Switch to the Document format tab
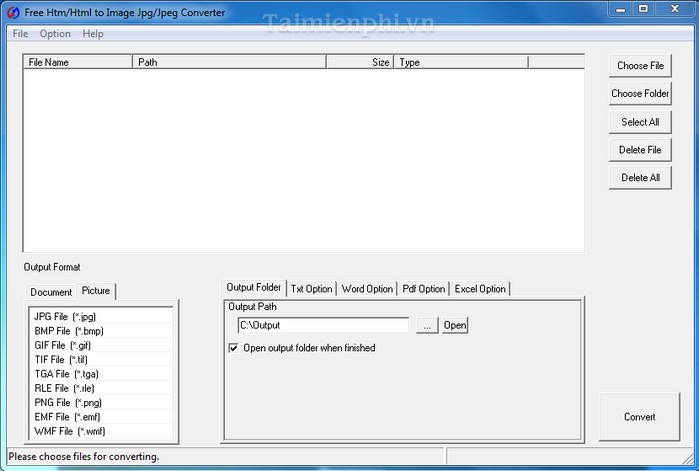This screenshot has height=471, width=699. (51, 292)
